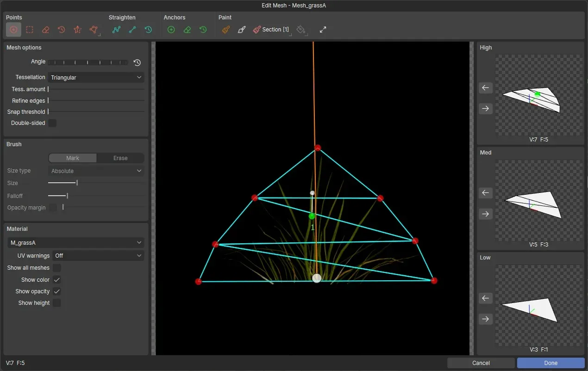This screenshot has height=371, width=588.
Task: Enable the Double-sided checkbox
Action: [53, 123]
